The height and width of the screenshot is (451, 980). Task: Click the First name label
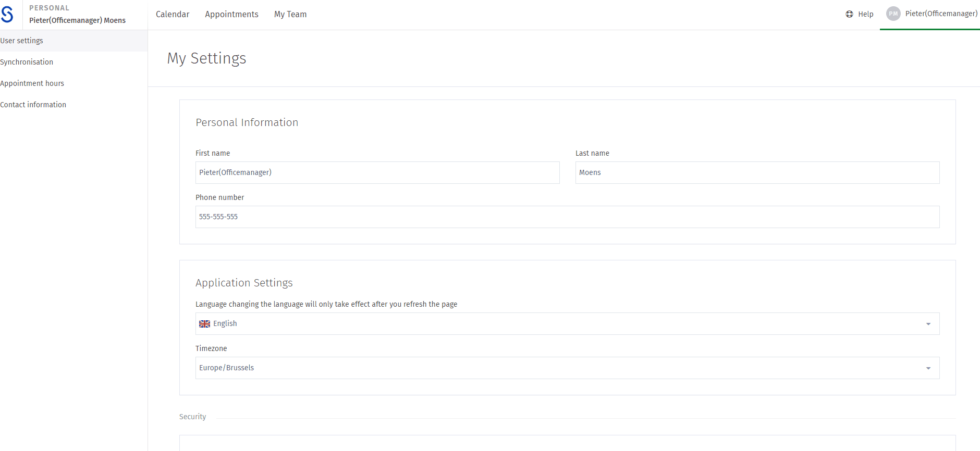pyautogui.click(x=213, y=153)
